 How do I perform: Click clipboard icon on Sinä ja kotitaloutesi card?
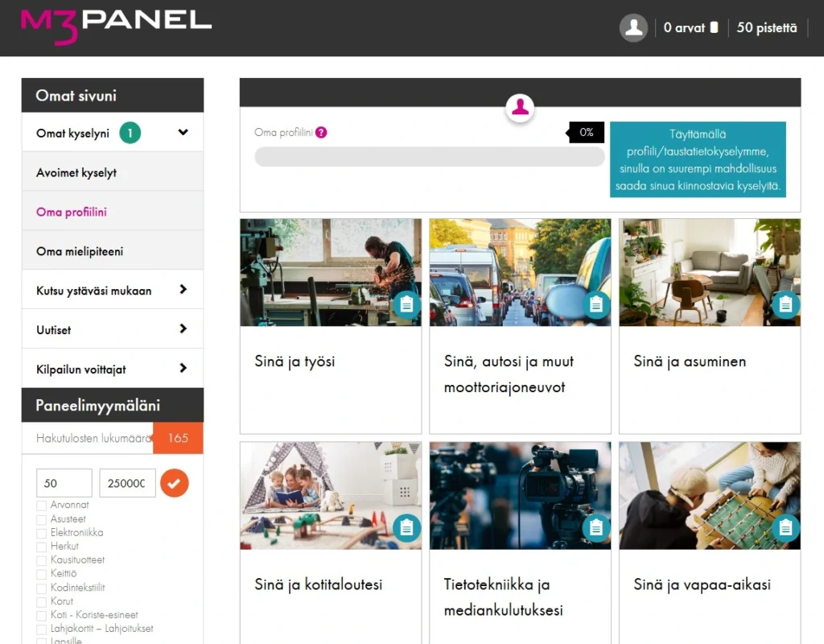(406, 527)
